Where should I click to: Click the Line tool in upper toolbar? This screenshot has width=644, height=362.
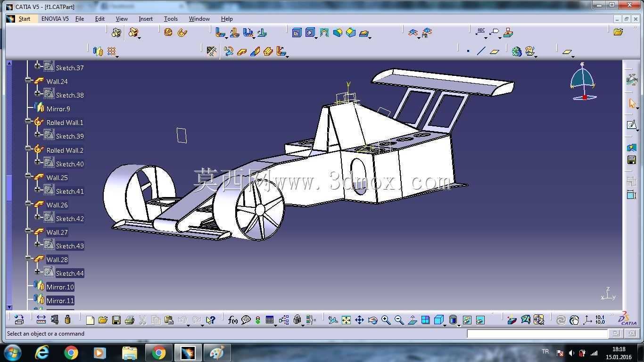(481, 51)
